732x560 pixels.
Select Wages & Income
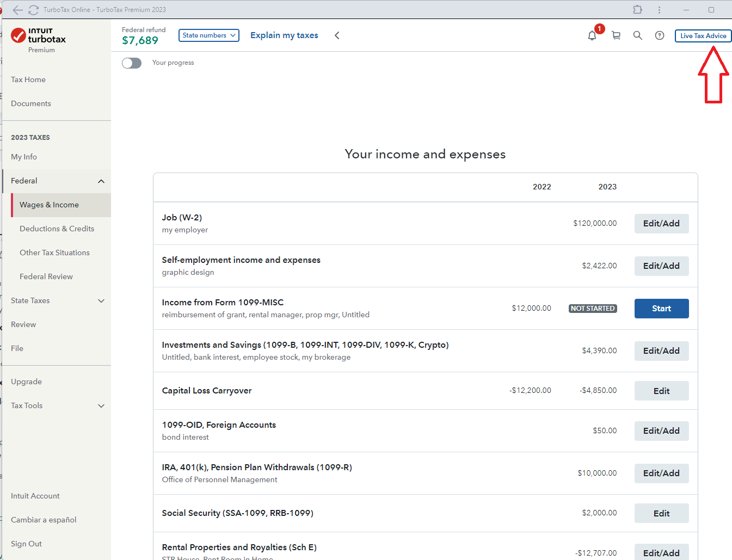point(61,205)
